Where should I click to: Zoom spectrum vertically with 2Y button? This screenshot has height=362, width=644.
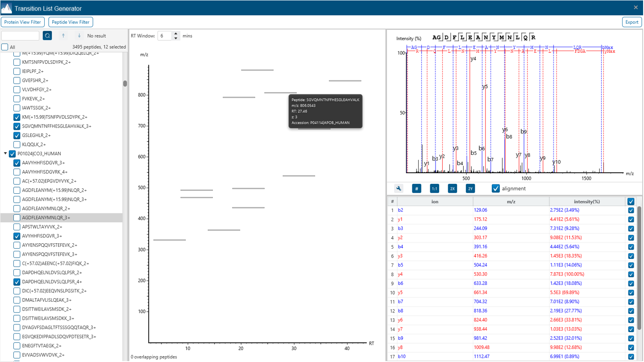pos(470,188)
